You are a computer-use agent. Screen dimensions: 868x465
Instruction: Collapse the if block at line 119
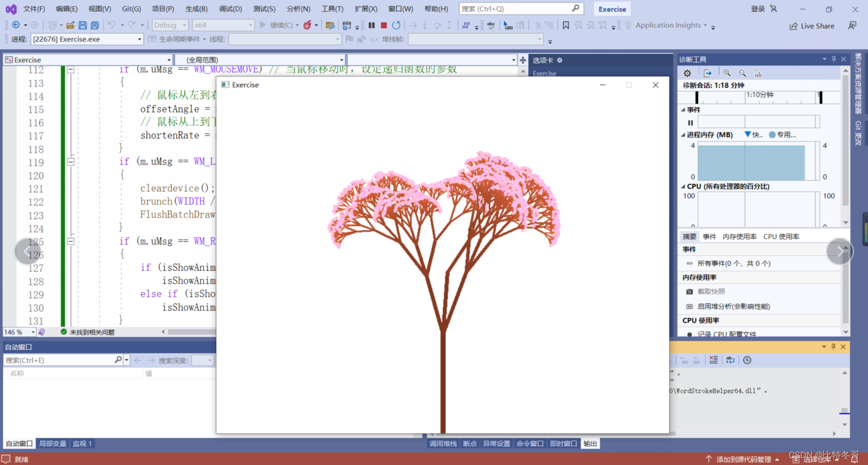(70, 162)
